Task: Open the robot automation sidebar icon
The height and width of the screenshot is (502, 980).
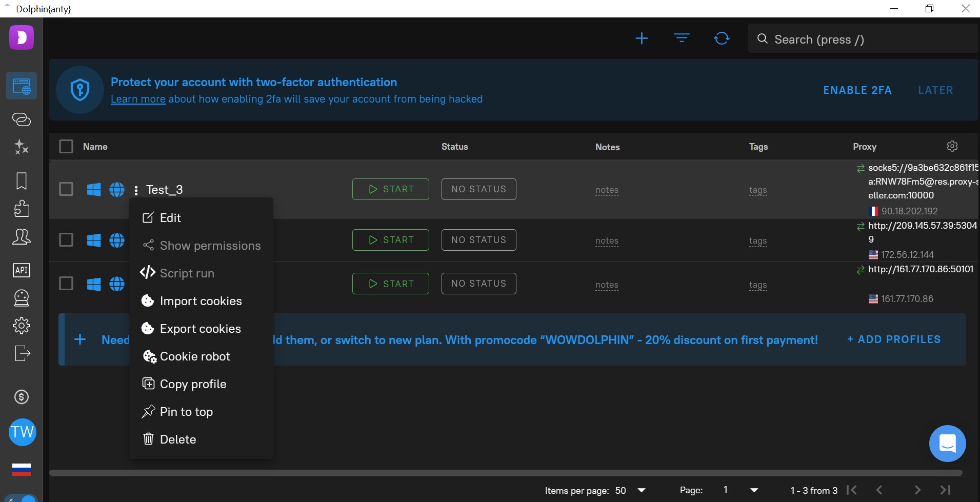Action: click(x=22, y=298)
